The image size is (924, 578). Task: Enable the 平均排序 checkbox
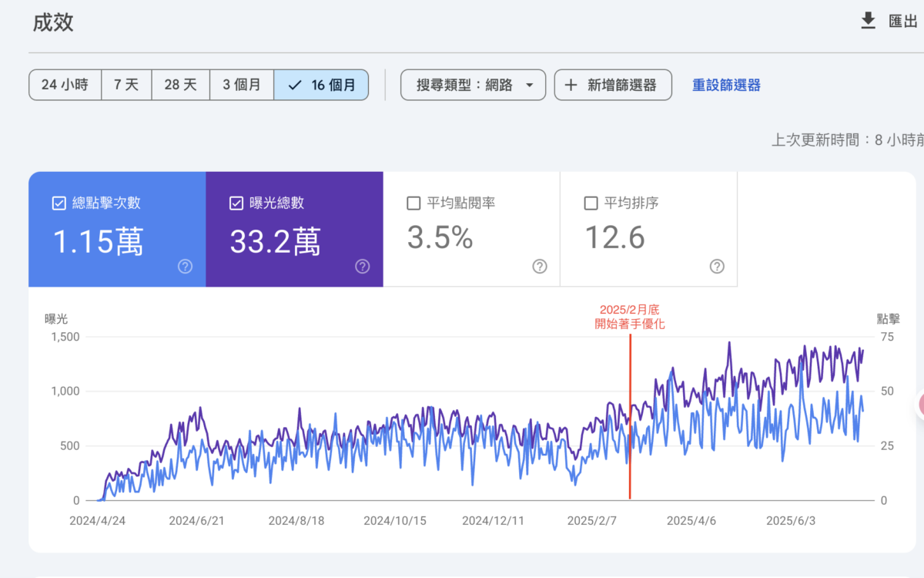[591, 203]
